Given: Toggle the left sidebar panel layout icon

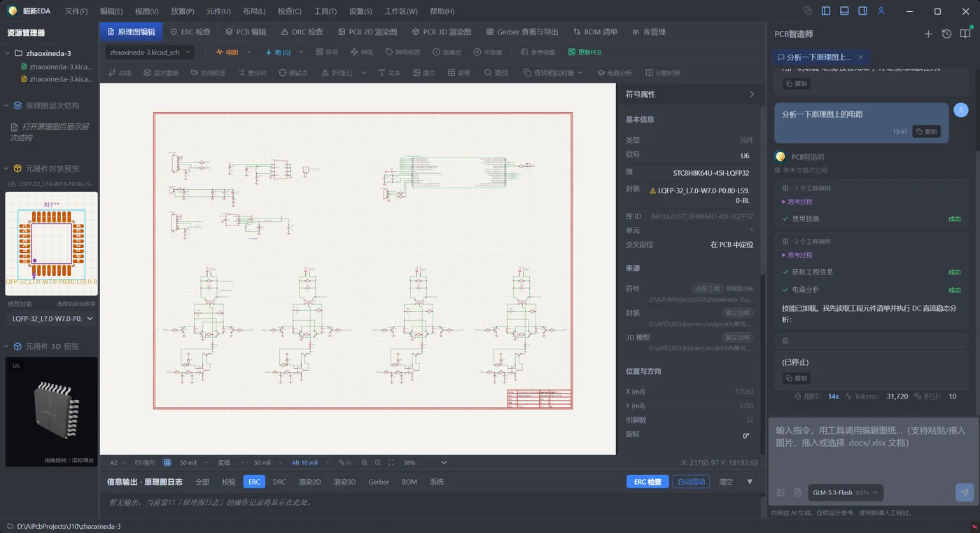Looking at the screenshot, I should click(826, 11).
